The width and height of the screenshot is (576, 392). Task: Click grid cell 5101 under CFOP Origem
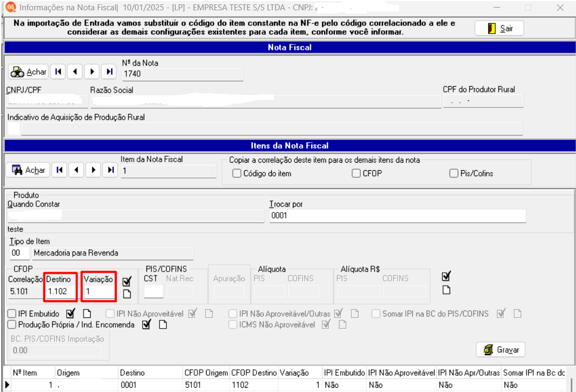(x=206, y=385)
